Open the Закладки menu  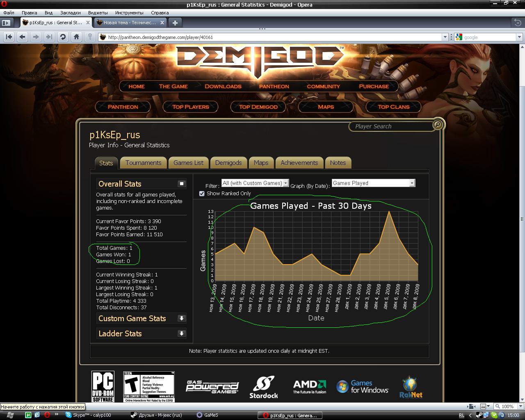coord(70,13)
